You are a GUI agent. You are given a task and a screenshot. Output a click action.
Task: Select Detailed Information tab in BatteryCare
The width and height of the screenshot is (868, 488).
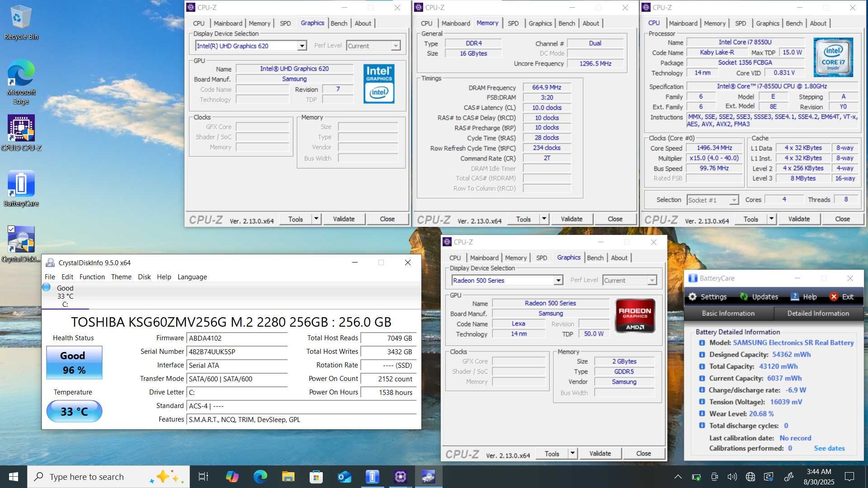(x=818, y=313)
